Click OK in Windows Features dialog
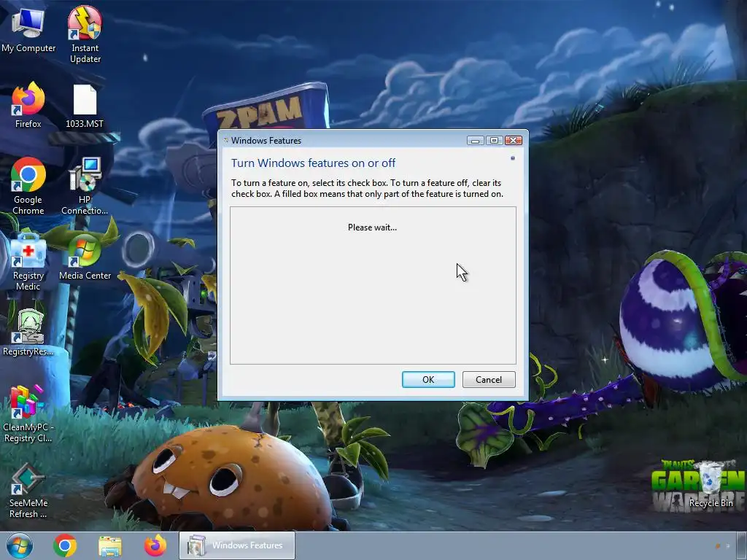Image resolution: width=747 pixels, height=560 pixels. pyautogui.click(x=428, y=379)
